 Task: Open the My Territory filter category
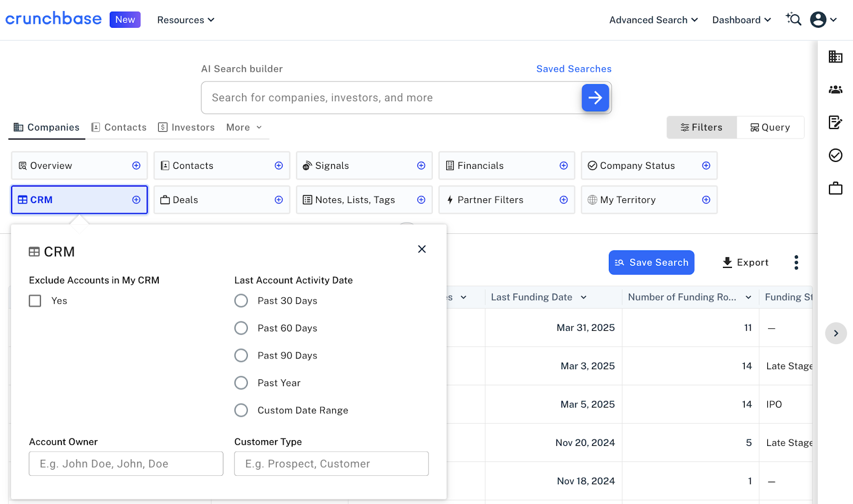(649, 200)
